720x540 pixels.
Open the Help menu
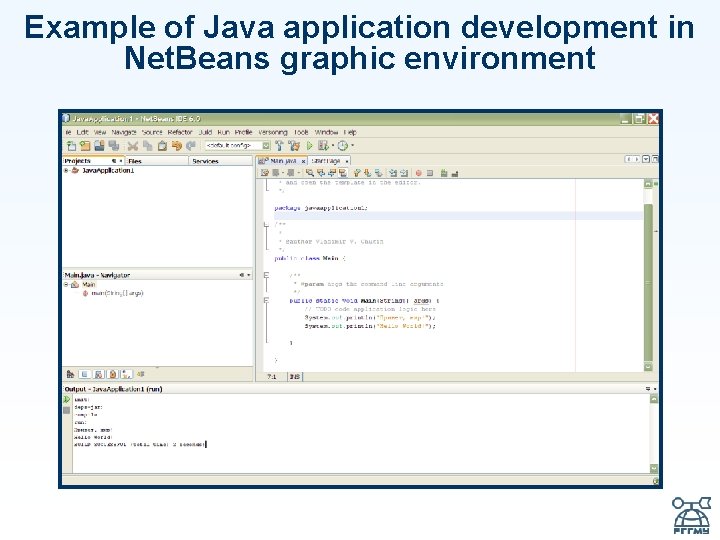click(350, 132)
